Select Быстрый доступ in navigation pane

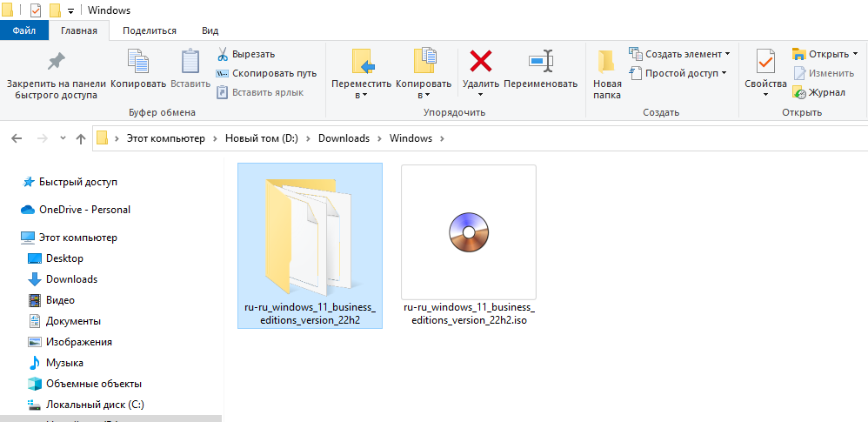click(x=78, y=182)
